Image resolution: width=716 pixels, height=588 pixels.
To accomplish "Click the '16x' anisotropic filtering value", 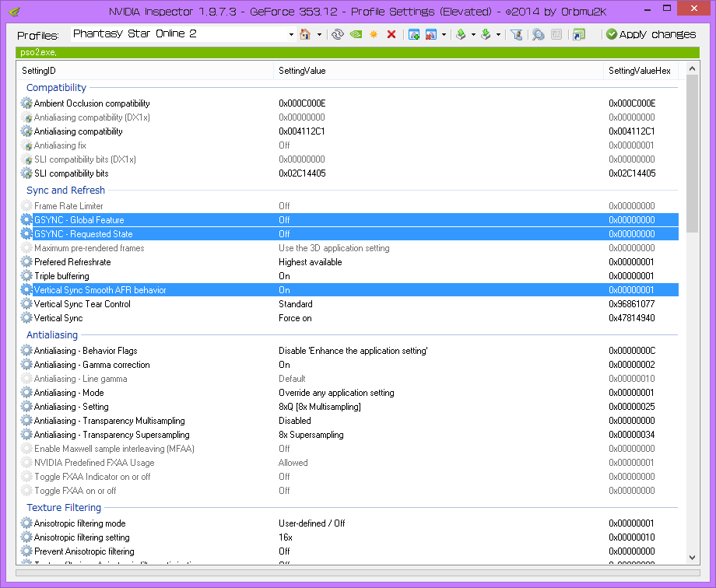I will point(286,537).
